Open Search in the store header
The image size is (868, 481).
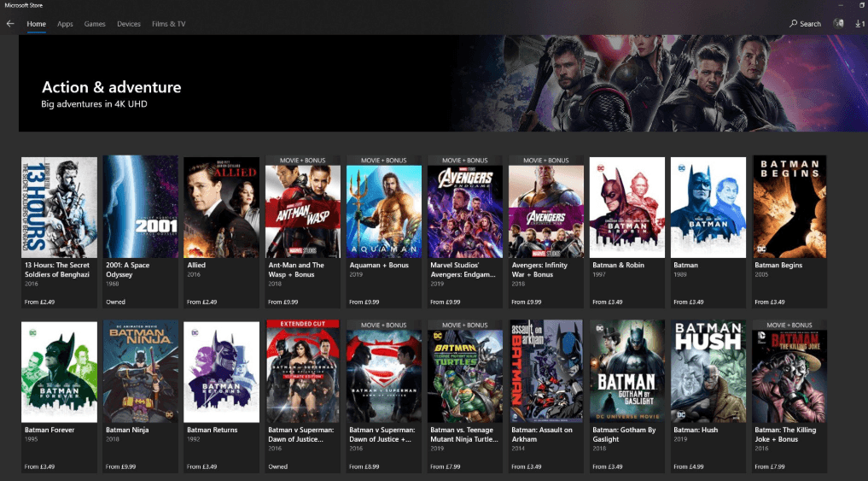(805, 24)
